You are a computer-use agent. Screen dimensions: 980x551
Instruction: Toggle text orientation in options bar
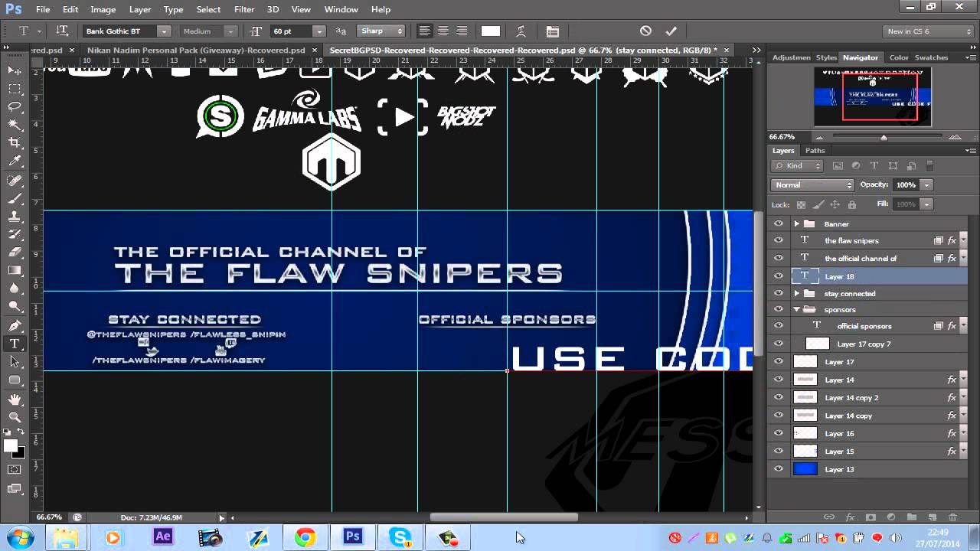click(62, 31)
